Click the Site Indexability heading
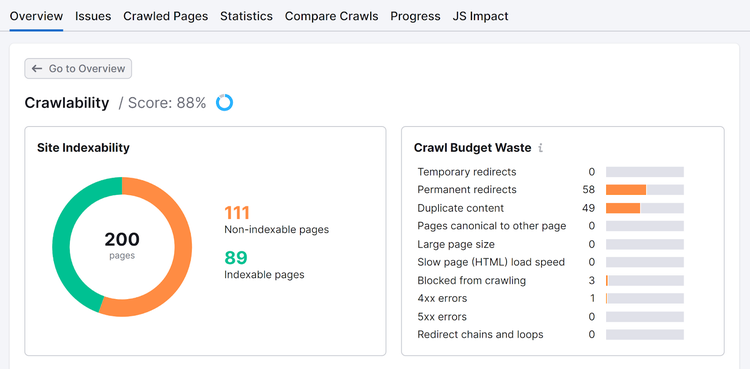This screenshot has height=369, width=750. 83,148
